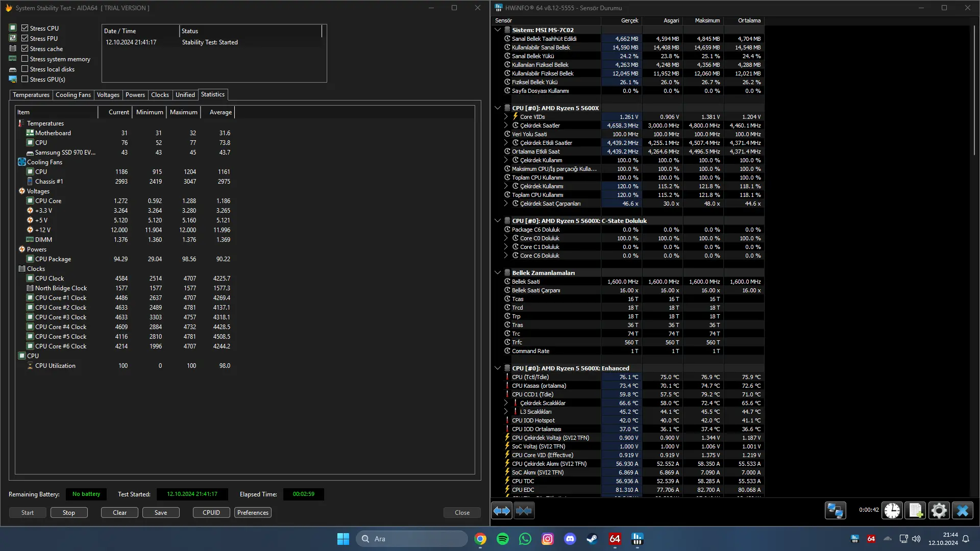980x551 pixels.
Task: Open Spotify from the taskbar
Action: [503, 539]
